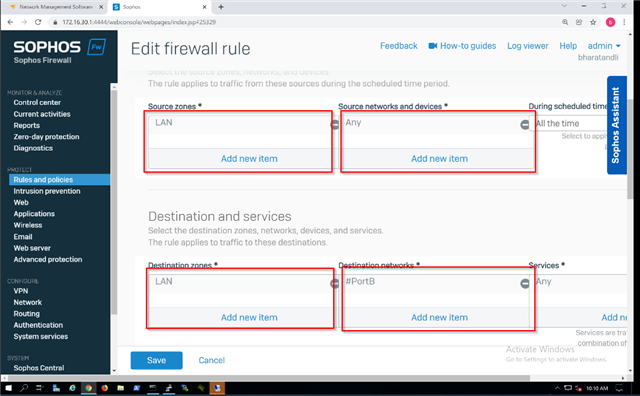Add new item to Destination networks
The height and width of the screenshot is (396, 640).
(439, 317)
